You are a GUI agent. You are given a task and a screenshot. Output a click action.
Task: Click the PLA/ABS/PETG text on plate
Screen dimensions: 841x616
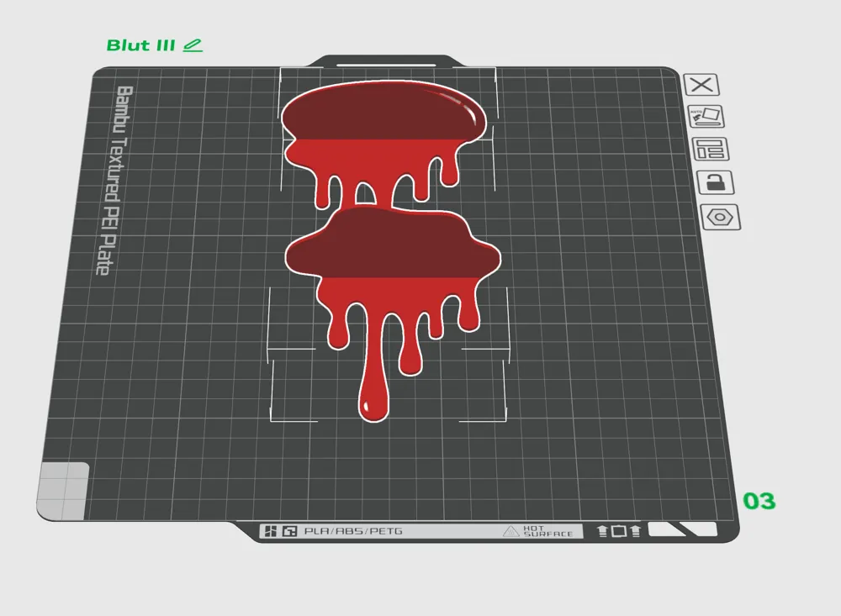click(x=353, y=531)
